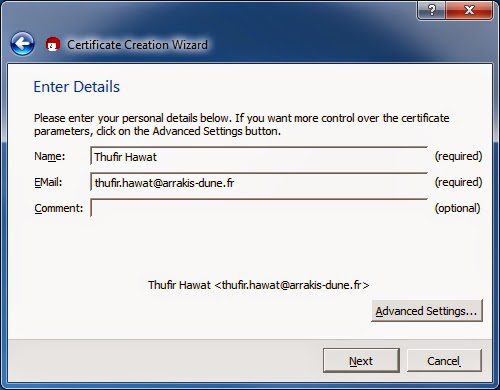Close the Certificate Creation Wizard window
The image size is (500, 390).
click(469, 10)
